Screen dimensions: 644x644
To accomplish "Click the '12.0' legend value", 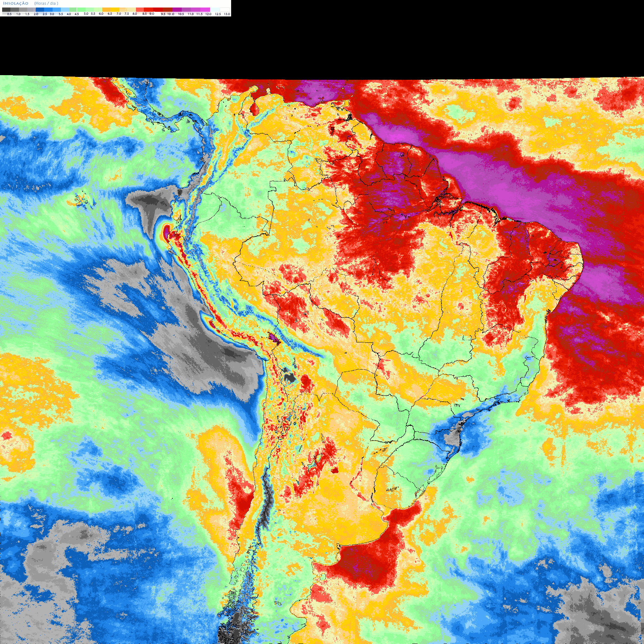I will (208, 14).
